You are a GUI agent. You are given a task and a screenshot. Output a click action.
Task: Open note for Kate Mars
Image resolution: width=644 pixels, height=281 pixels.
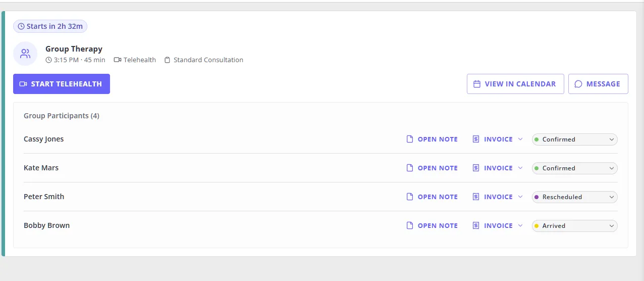(x=433, y=168)
